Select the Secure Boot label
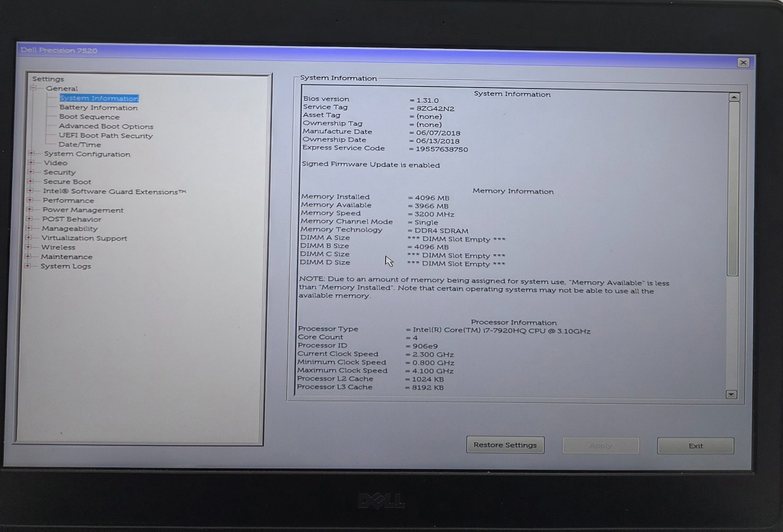783x532 pixels. pyautogui.click(x=67, y=182)
